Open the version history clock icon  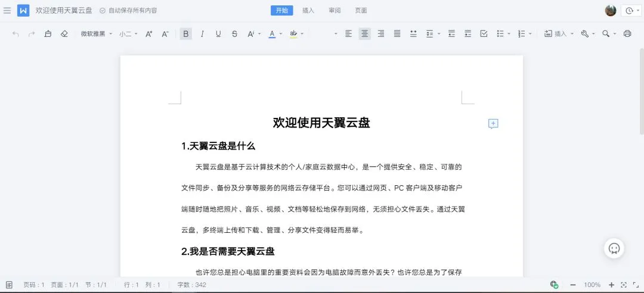pyautogui.click(x=629, y=11)
